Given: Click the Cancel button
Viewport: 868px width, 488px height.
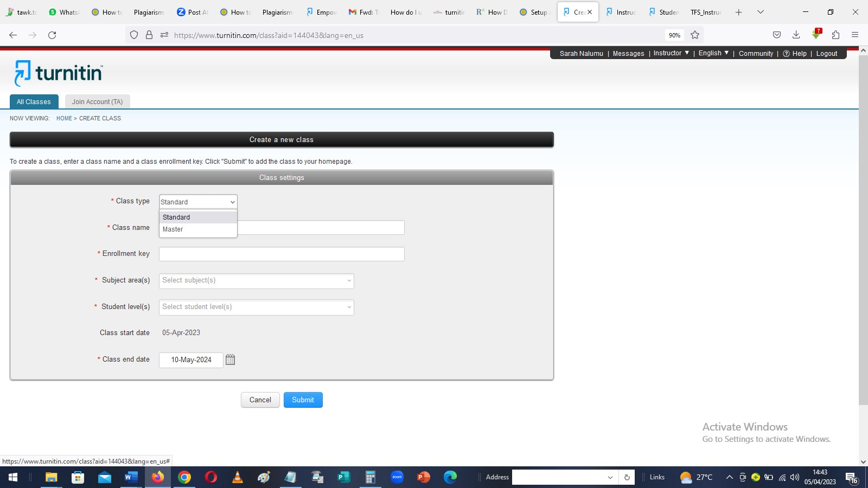Looking at the screenshot, I should 260,400.
